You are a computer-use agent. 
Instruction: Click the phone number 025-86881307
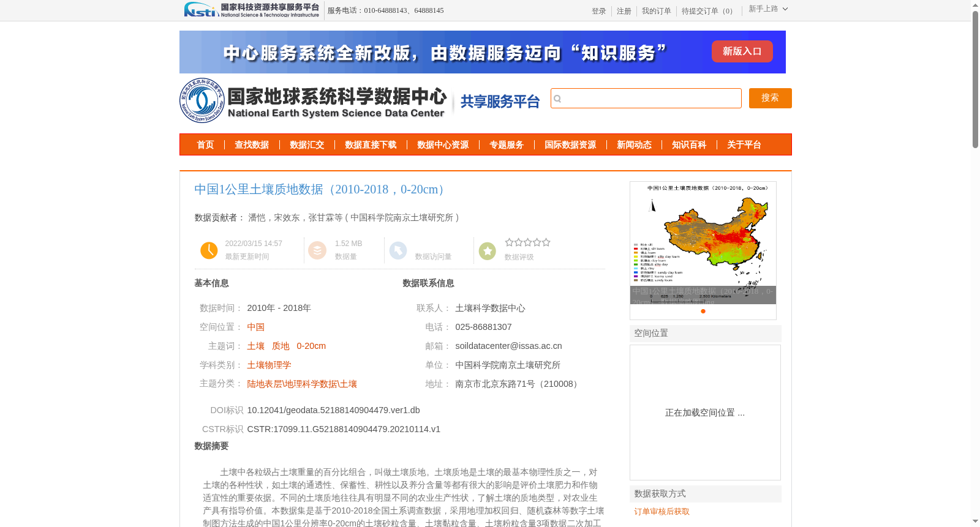pyautogui.click(x=483, y=327)
